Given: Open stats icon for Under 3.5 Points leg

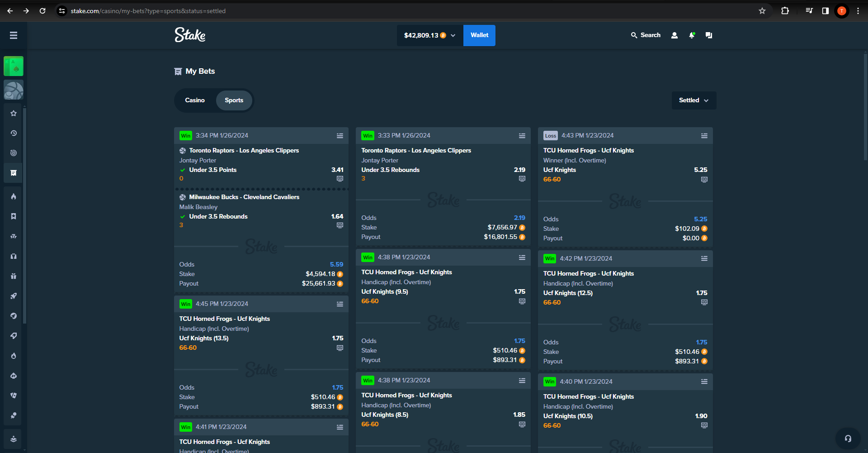Looking at the screenshot, I should [340, 179].
